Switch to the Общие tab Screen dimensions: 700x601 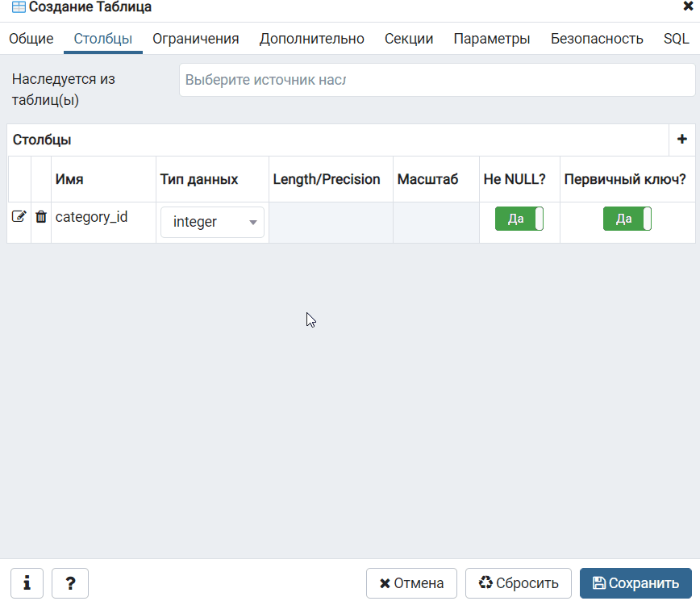(x=31, y=39)
